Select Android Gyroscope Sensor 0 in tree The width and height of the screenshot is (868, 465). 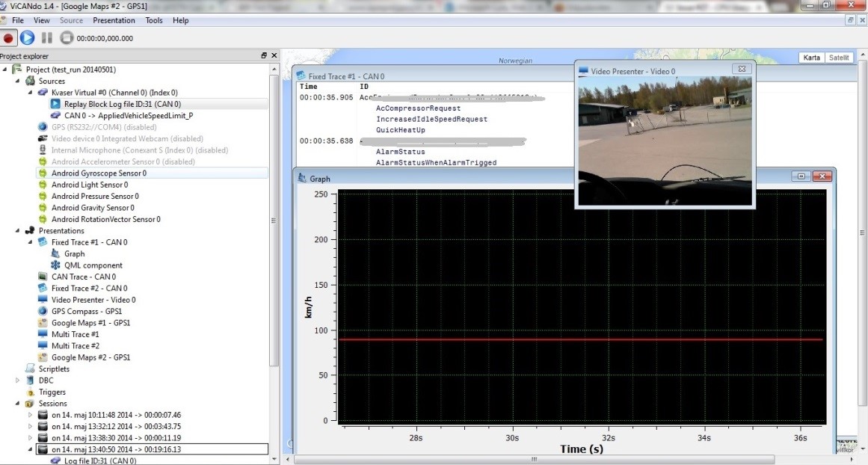[x=99, y=173]
